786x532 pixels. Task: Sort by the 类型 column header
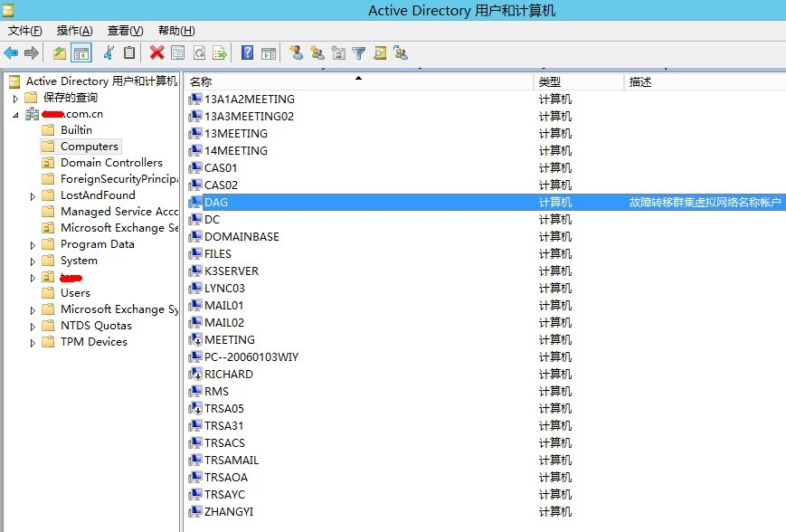[579, 81]
